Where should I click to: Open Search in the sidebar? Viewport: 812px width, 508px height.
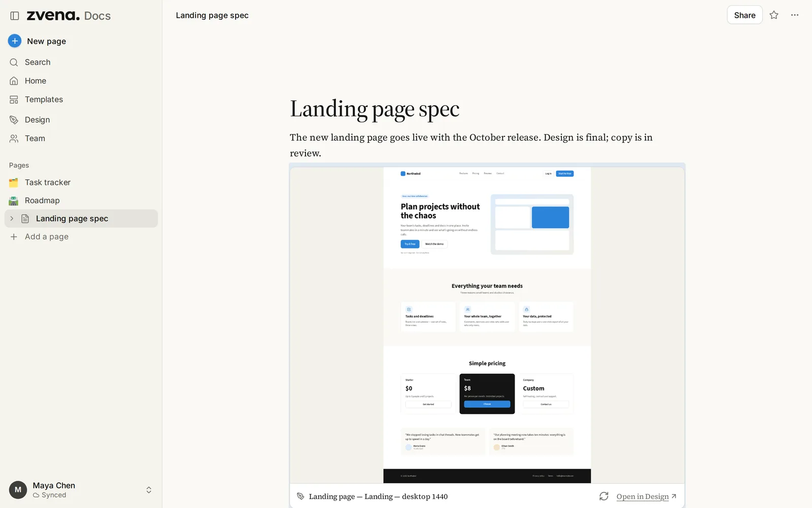pyautogui.click(x=81, y=62)
